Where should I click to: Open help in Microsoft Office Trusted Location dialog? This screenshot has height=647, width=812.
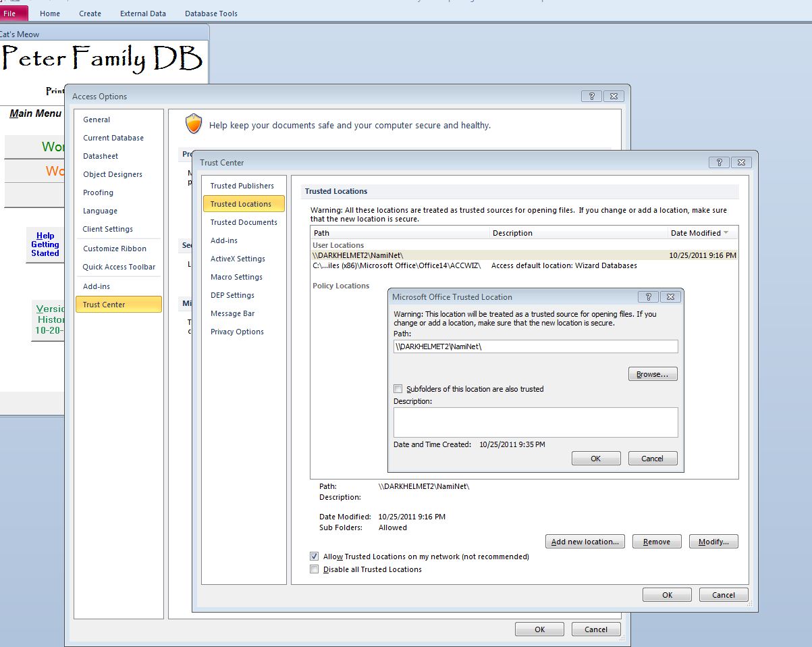(x=648, y=296)
